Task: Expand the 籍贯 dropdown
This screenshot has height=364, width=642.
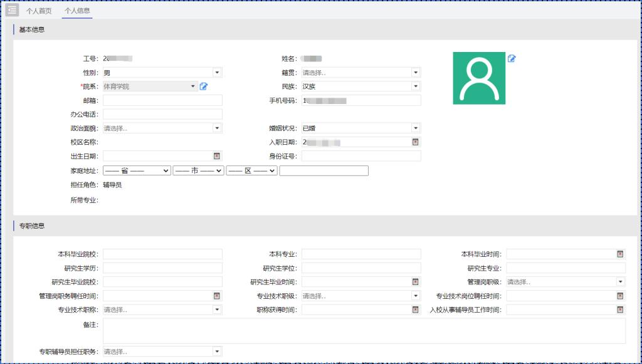Action: 415,73
